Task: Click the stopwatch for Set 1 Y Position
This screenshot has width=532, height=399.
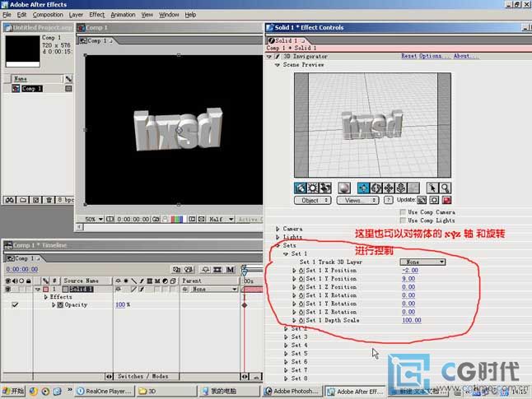Action: [x=301, y=279]
